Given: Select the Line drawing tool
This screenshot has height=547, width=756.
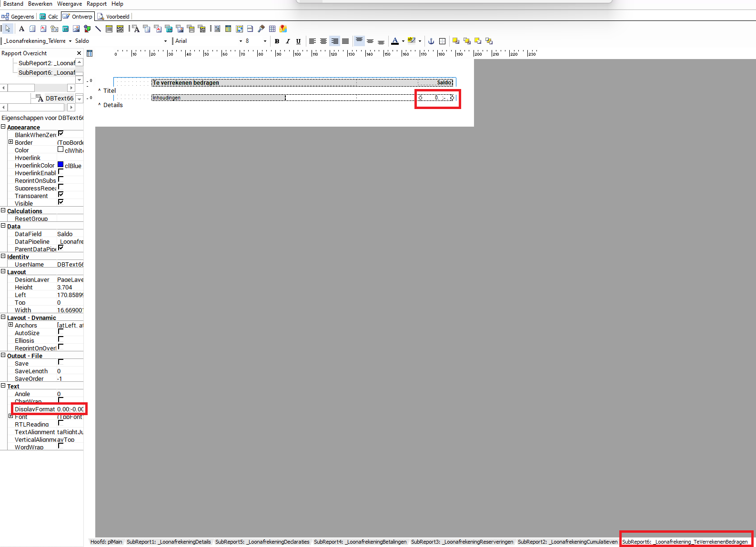Looking at the screenshot, I should 98,29.
